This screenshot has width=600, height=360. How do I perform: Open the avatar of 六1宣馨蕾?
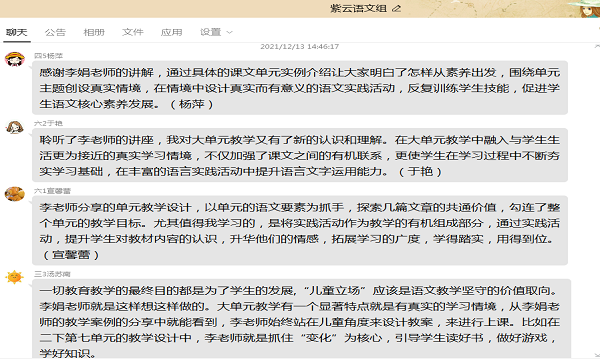(15, 194)
